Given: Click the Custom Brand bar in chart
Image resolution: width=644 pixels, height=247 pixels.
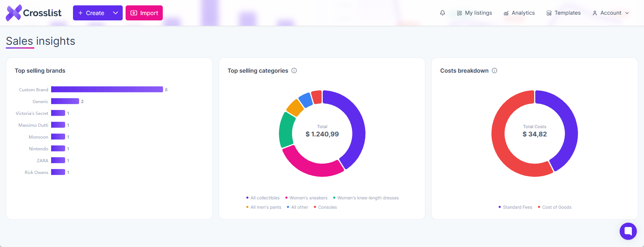Looking at the screenshot, I should [107, 89].
